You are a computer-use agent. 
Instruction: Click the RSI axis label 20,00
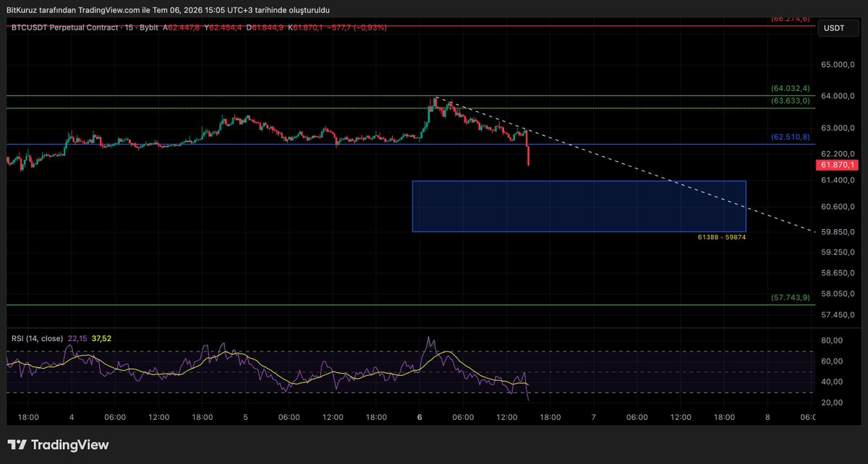(x=833, y=403)
